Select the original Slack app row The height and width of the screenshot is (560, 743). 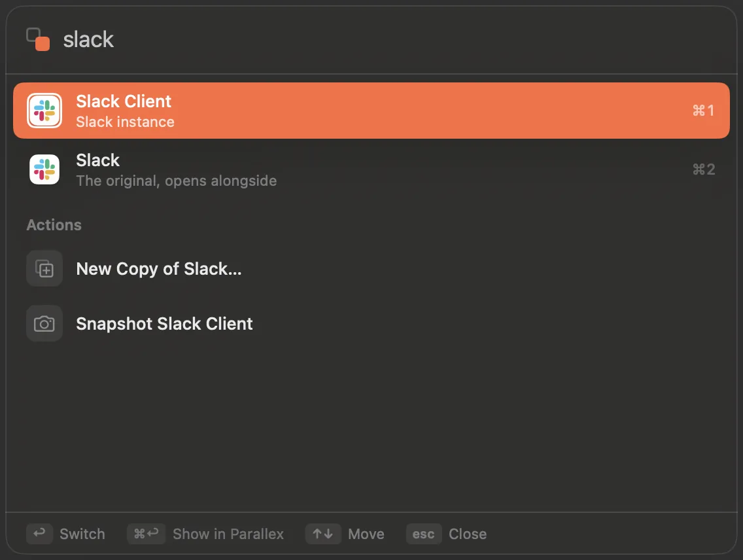pyautogui.click(x=371, y=169)
